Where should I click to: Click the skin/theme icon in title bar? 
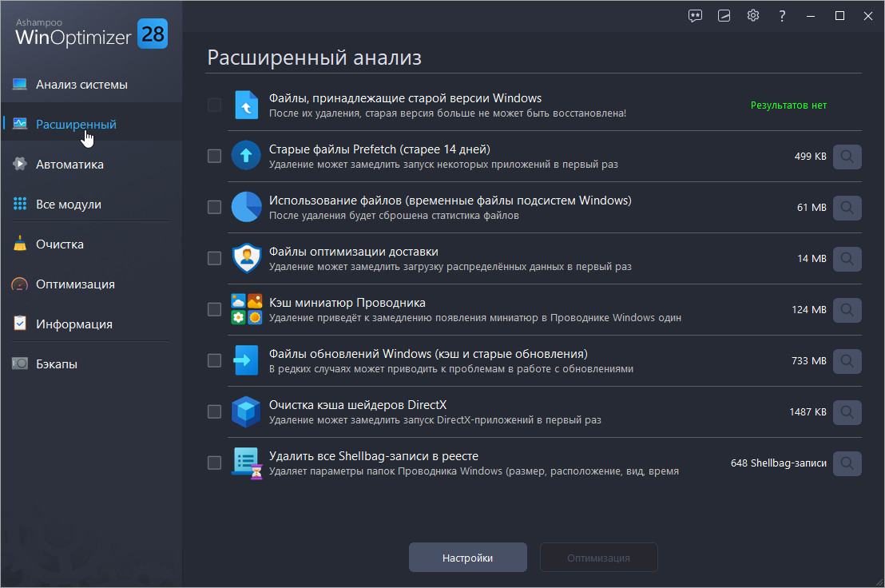tap(724, 16)
